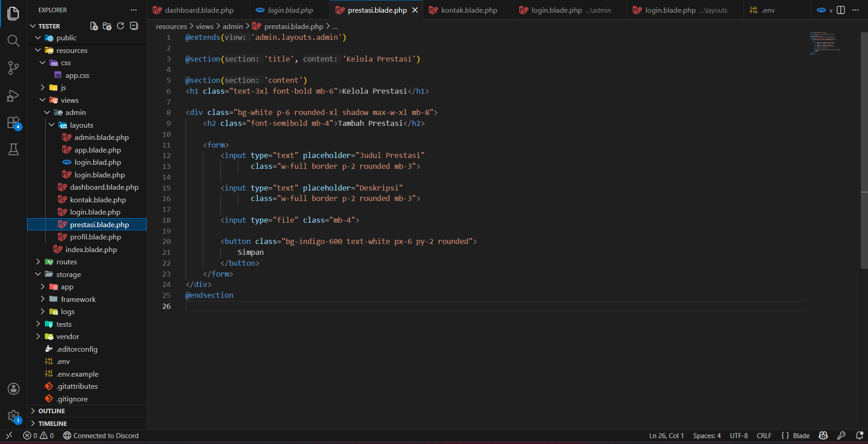
Task: Toggle the problems panel via errors count
Action: click(38, 435)
